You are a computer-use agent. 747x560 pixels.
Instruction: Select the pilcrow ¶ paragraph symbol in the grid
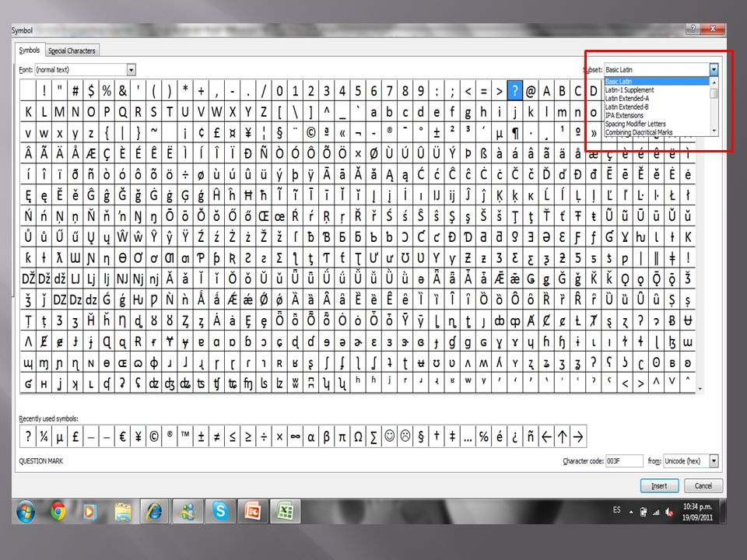click(x=514, y=133)
